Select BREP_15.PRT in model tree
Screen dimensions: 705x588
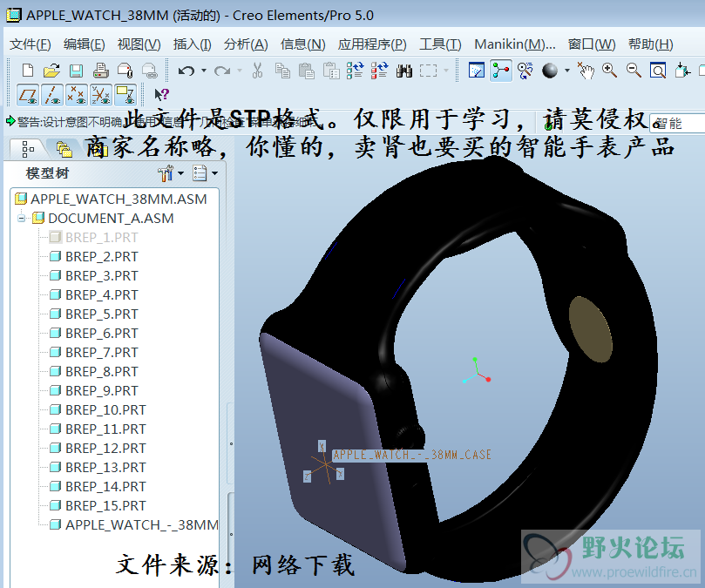coord(98,506)
